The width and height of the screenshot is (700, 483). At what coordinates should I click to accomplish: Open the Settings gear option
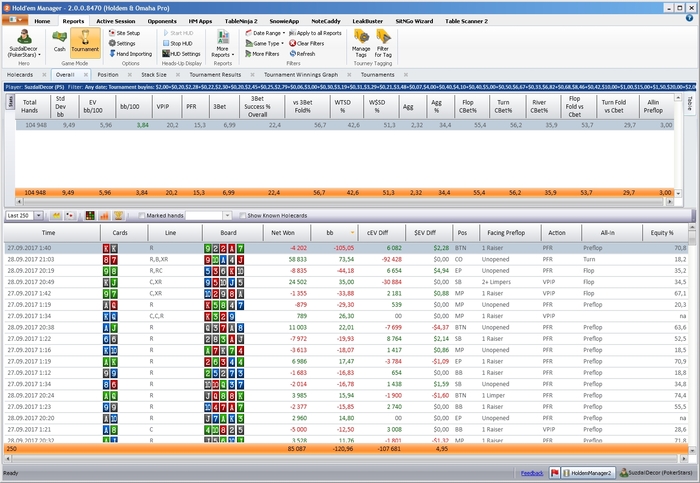122,43
